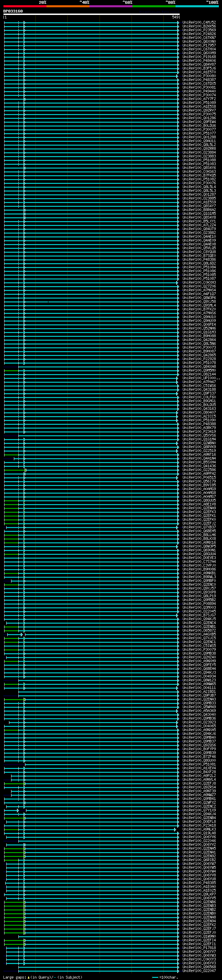
Task: Click the label UniRef100_P49440
Action: pos(199,91)
